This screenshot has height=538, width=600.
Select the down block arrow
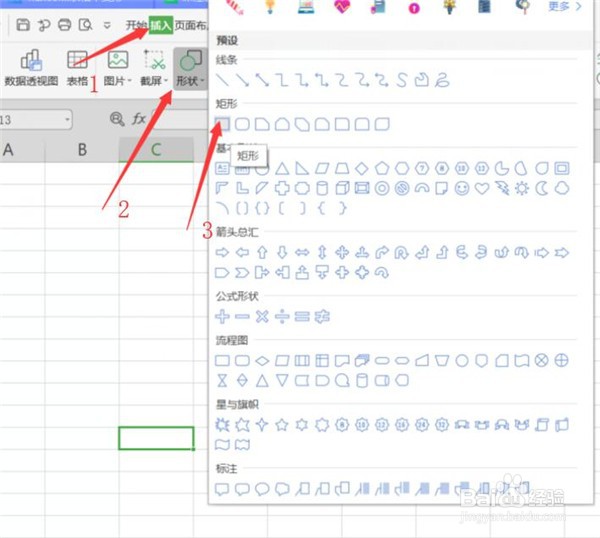(x=282, y=253)
